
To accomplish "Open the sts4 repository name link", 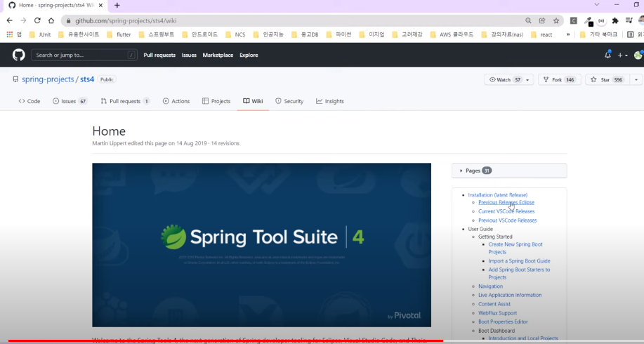I will tap(87, 79).
